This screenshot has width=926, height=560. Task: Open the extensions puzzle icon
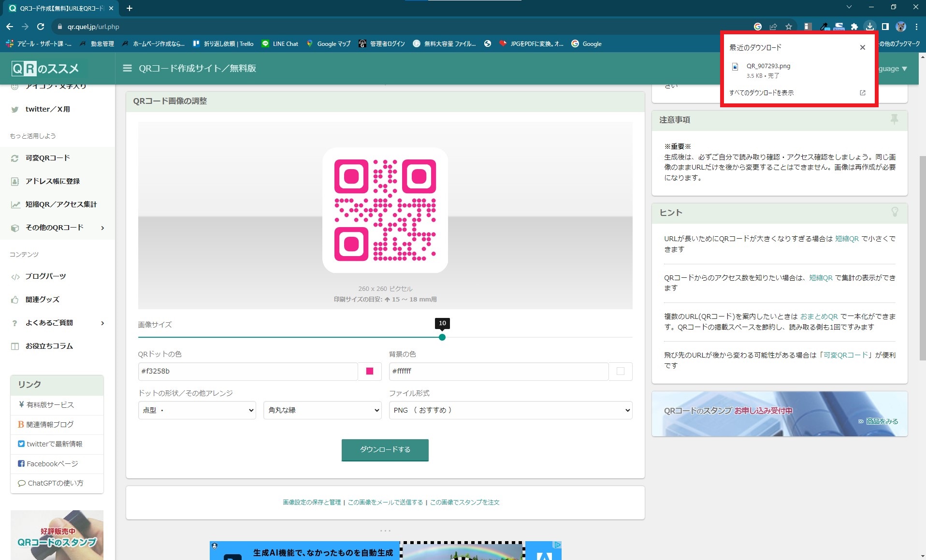[x=854, y=27]
